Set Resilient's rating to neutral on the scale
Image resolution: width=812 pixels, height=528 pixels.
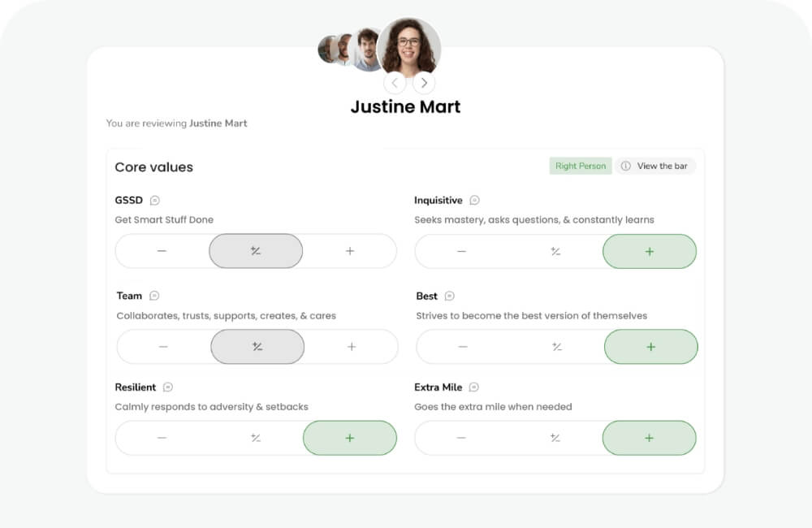pos(255,438)
